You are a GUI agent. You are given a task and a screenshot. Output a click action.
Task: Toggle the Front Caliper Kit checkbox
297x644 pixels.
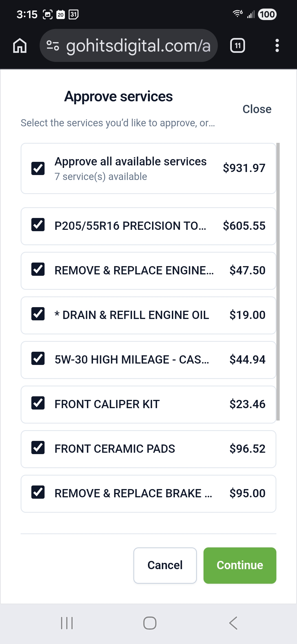[38, 403]
